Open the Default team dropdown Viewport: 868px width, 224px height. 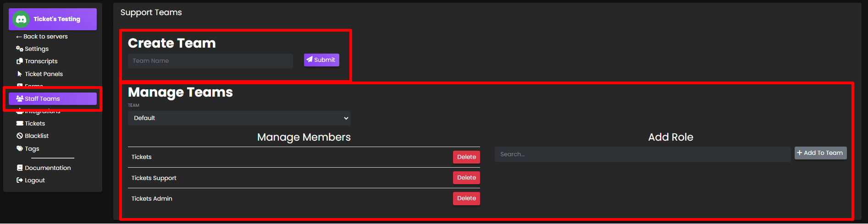coord(239,118)
